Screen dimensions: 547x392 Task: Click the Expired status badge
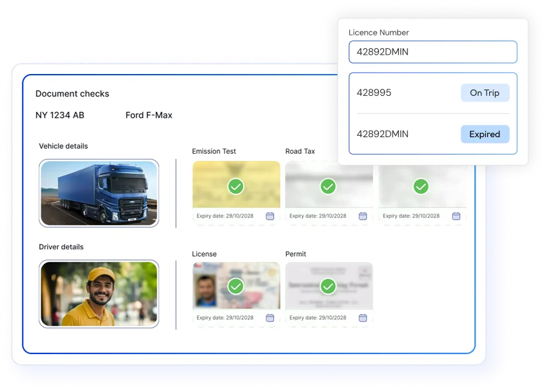click(x=485, y=134)
